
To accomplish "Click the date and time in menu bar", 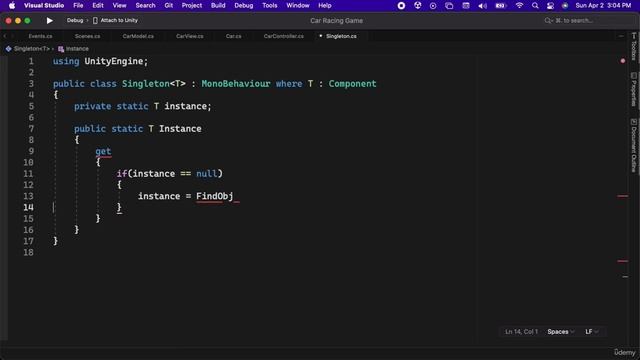I will pos(603,5).
